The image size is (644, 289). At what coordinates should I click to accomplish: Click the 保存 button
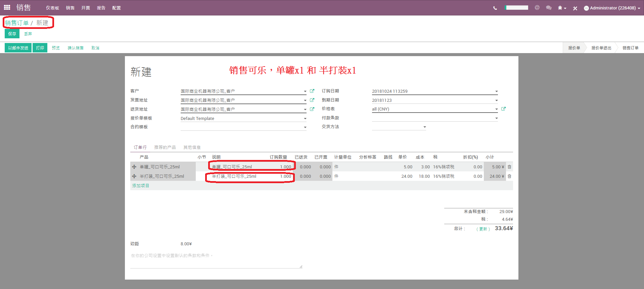[12, 34]
